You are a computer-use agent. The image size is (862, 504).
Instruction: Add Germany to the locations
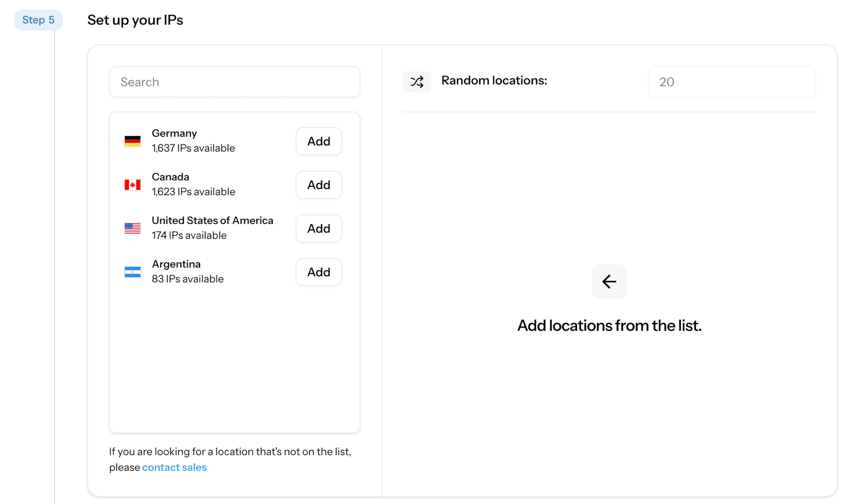click(319, 141)
